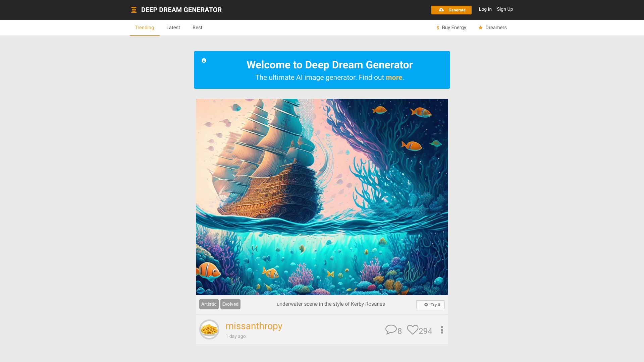Select the Trending tab
This screenshot has height=362, width=644.
click(x=144, y=27)
